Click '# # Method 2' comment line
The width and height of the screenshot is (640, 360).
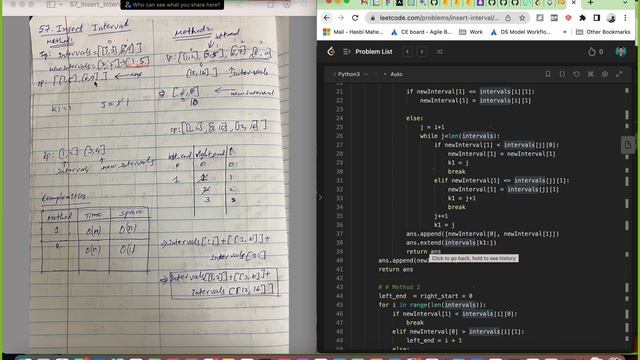[x=399, y=287]
